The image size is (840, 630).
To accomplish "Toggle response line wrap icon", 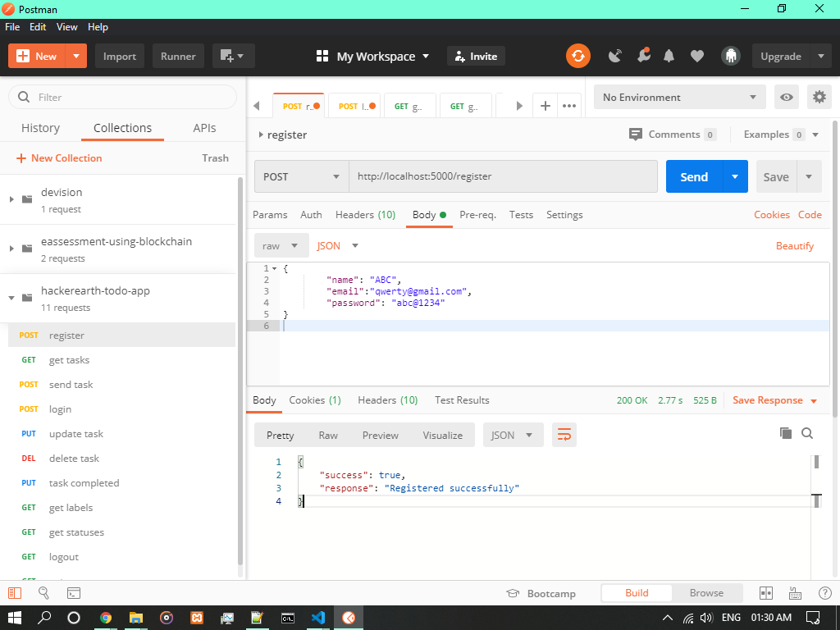I will (564, 435).
